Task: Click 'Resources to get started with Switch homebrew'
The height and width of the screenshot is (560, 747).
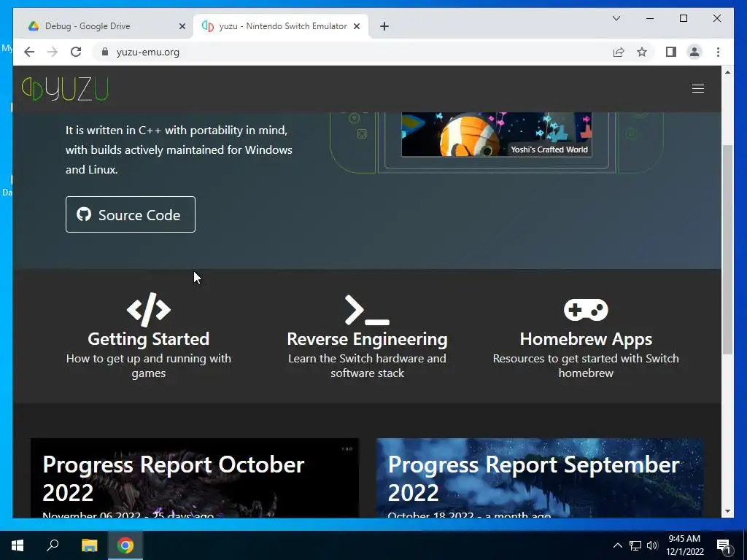Action: tap(586, 366)
